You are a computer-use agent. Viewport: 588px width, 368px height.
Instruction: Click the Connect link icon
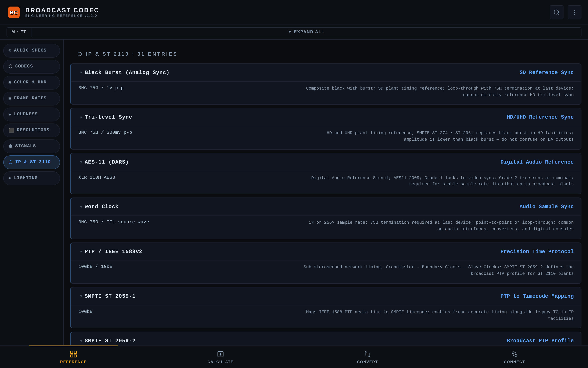[x=514, y=354]
